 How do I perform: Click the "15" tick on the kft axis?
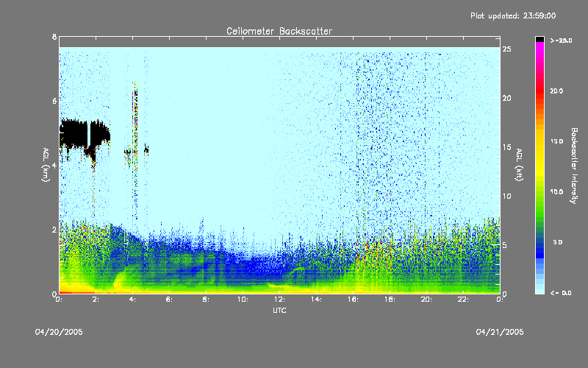coord(507,147)
